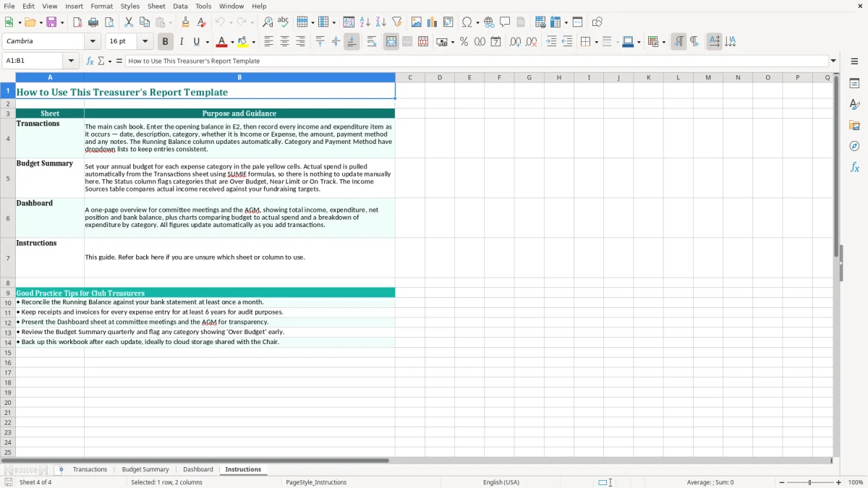Screen dimensions: 868x488
Task: Click the Clear Direct Formatting icon
Action: pyautogui.click(x=201, y=22)
